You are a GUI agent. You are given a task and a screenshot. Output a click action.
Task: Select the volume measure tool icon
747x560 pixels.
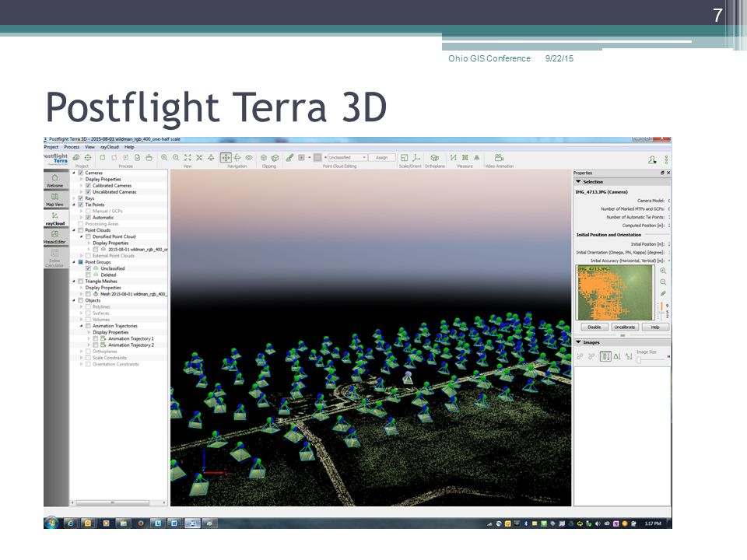coord(476,158)
